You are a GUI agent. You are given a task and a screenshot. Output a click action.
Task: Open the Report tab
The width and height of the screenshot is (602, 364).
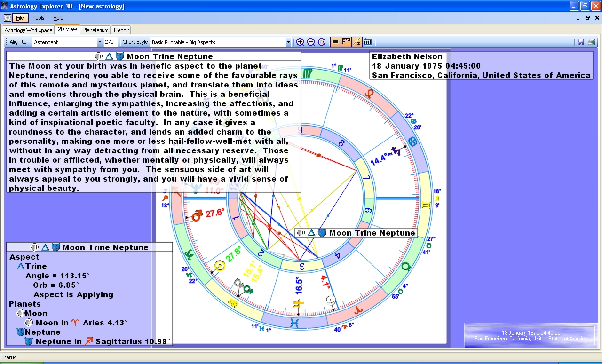point(121,30)
